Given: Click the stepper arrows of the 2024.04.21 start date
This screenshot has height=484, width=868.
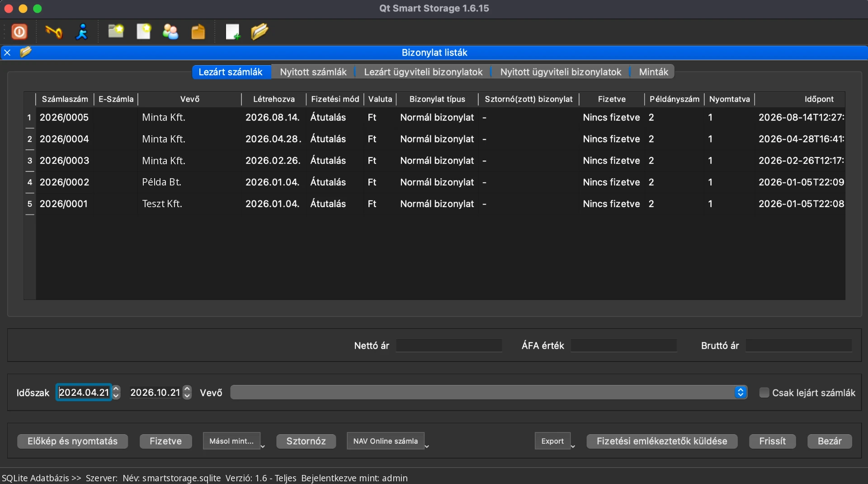Looking at the screenshot, I should click(x=116, y=392).
